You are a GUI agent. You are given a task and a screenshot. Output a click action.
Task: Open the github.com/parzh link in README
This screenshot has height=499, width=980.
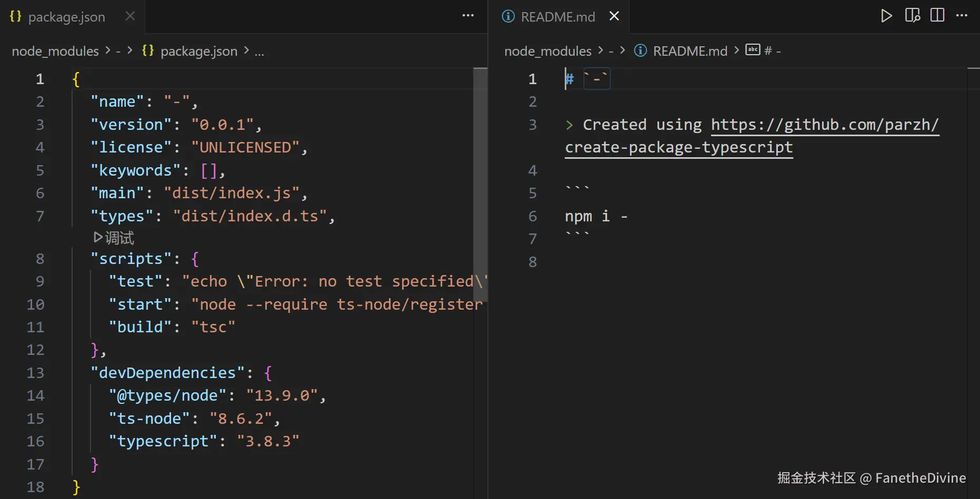[x=824, y=125]
